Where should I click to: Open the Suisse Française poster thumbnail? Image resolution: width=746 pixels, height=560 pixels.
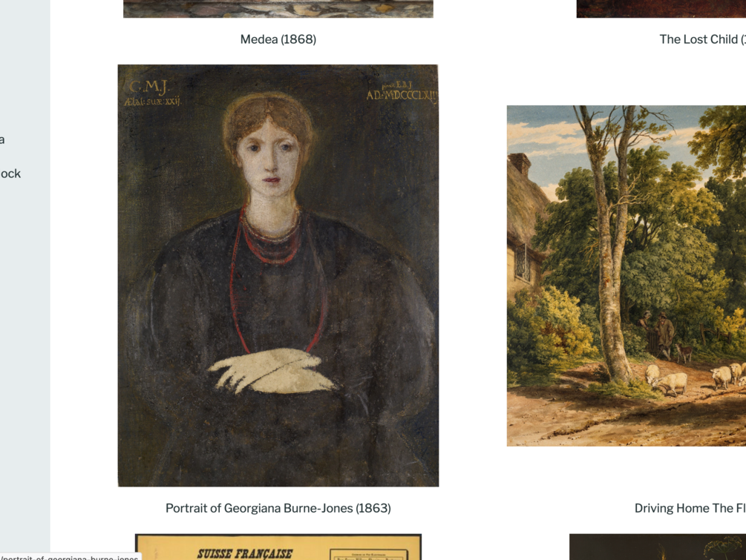278,547
